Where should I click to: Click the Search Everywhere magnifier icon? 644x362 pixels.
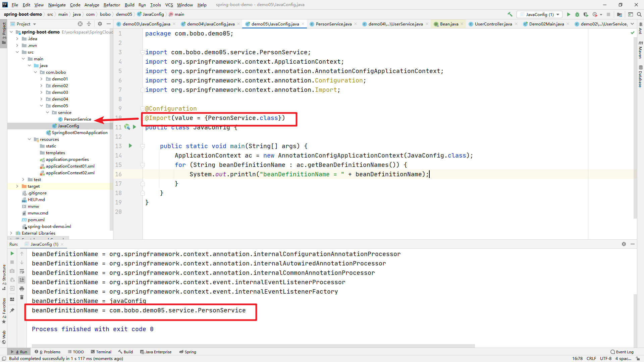click(639, 14)
